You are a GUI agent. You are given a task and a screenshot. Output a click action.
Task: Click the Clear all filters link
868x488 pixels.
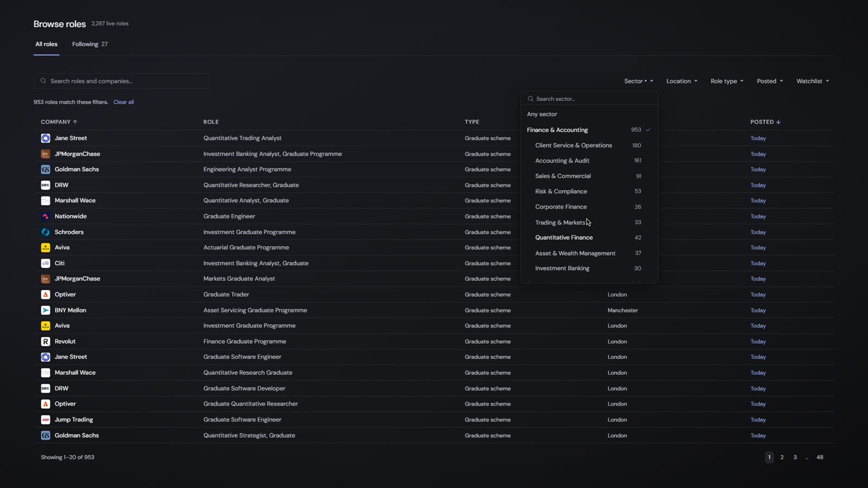click(x=124, y=102)
